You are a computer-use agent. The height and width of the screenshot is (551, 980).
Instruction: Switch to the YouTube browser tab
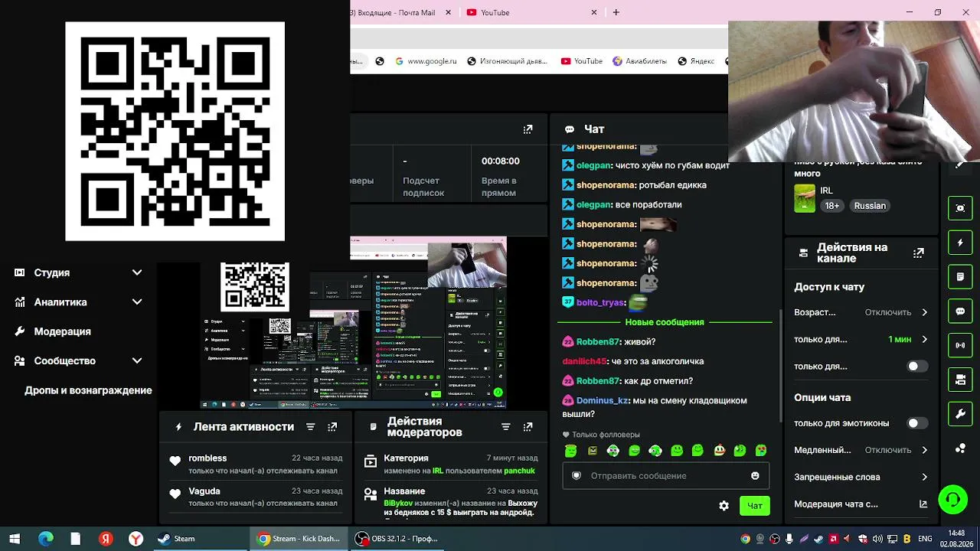[531, 12]
